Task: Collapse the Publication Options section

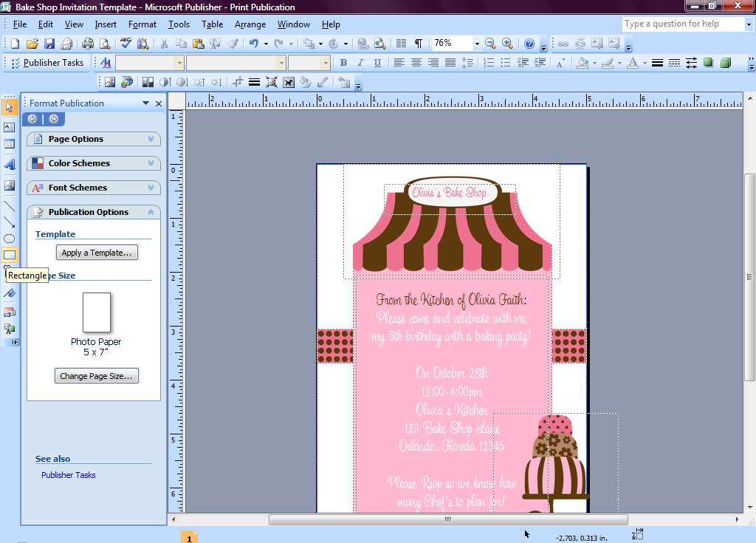Action: point(94,212)
